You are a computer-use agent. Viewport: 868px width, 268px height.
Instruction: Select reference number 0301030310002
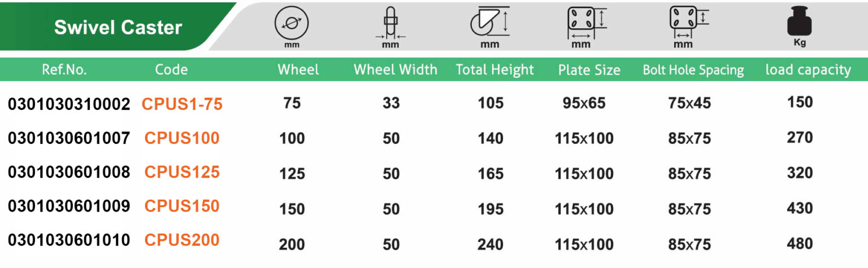[x=69, y=104]
